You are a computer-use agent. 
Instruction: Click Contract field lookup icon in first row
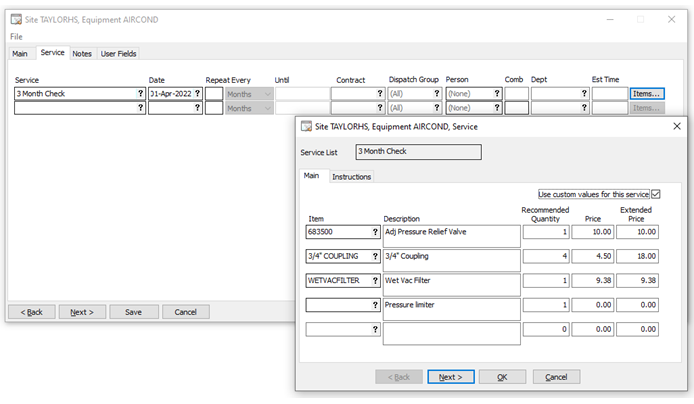379,93
